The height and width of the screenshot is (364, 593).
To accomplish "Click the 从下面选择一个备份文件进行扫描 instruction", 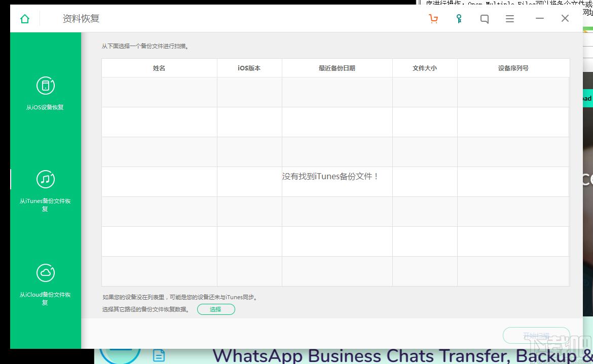I will coord(145,46).
